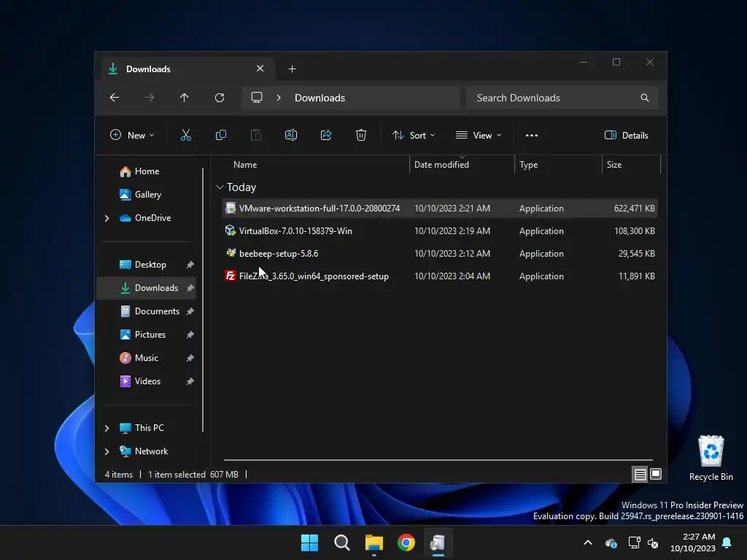Viewport: 747px width, 560px height.
Task: Click the Paste clipboard icon
Action: tap(256, 135)
